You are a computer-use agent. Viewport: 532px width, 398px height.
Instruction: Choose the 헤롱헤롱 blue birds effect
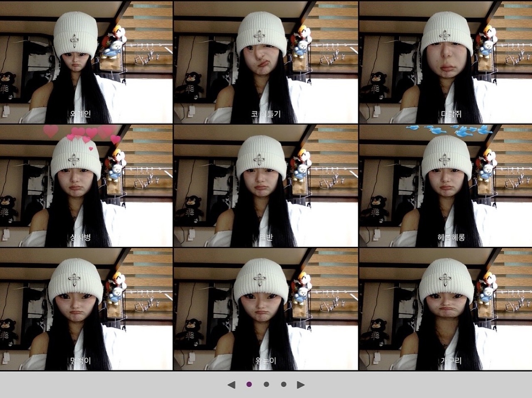pos(445,185)
